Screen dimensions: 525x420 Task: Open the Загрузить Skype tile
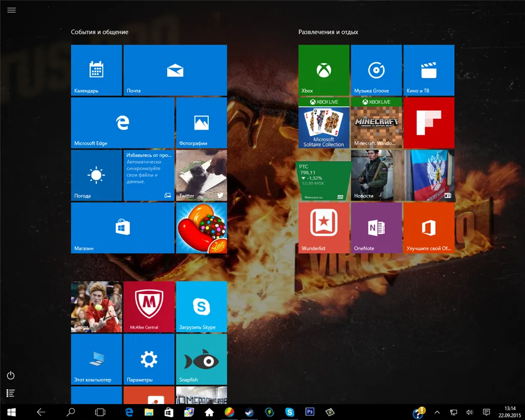coord(201,307)
